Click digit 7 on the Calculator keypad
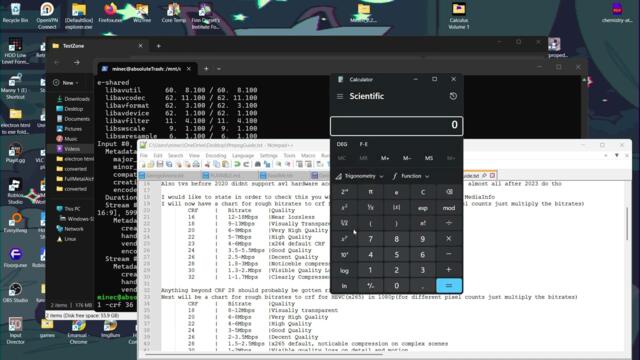 [x=371, y=239]
